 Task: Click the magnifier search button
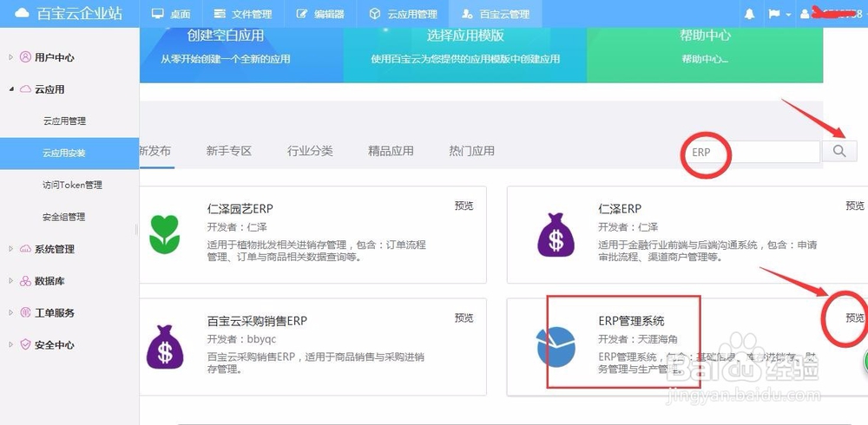click(x=839, y=151)
